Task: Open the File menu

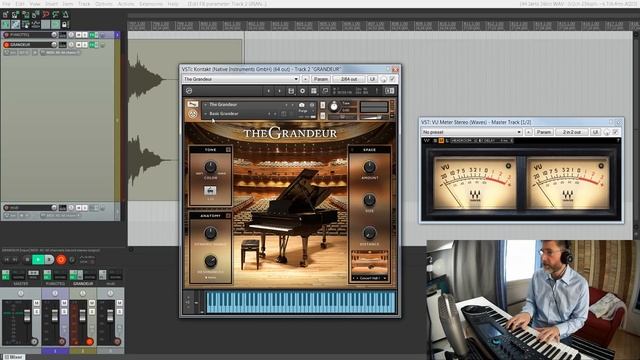Action: 6,4
